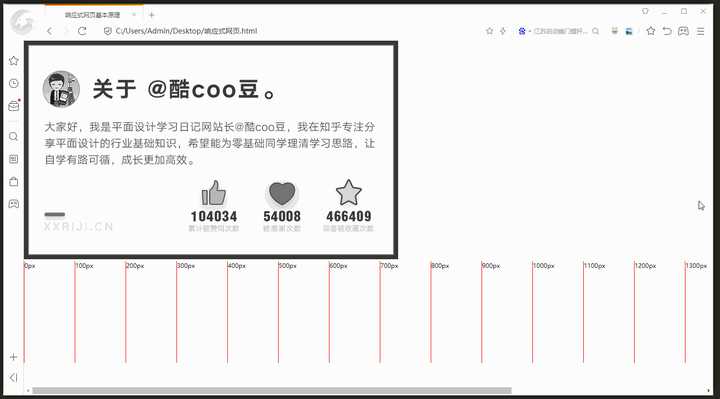Open a new tab with plus button
This screenshot has width=720, height=399.
pos(152,15)
